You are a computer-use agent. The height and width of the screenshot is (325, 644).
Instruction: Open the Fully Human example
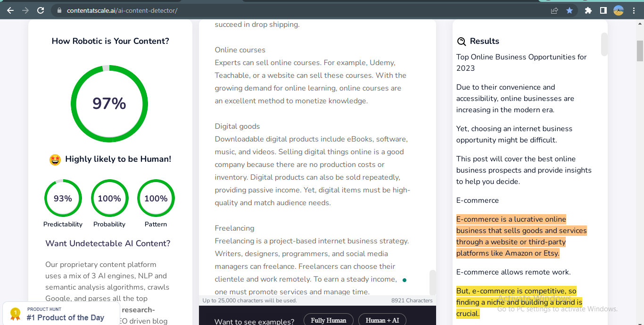click(x=329, y=320)
